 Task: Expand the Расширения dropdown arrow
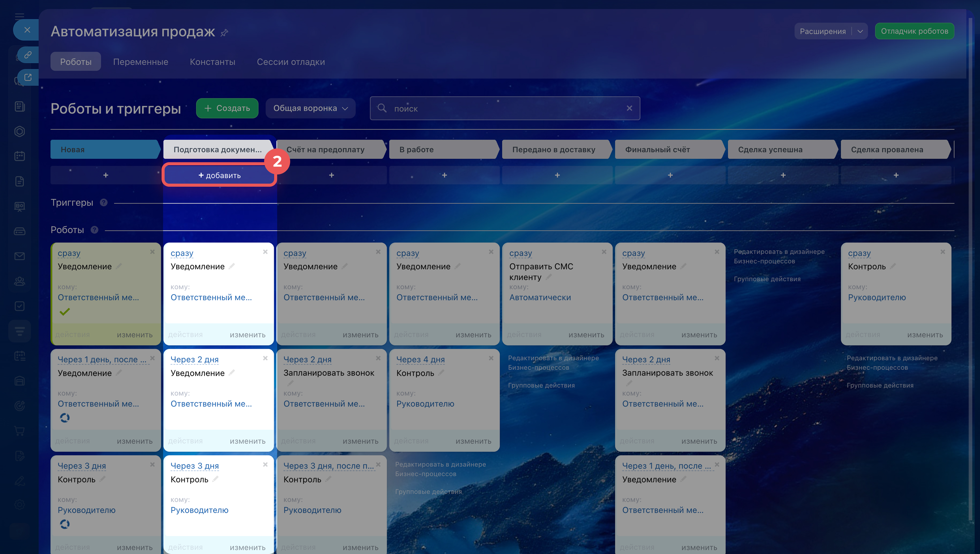tap(860, 31)
